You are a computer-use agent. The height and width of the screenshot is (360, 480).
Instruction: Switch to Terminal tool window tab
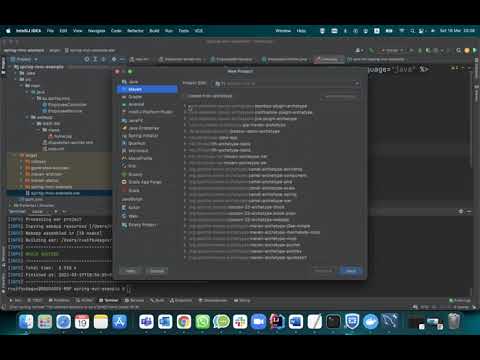(x=109, y=300)
